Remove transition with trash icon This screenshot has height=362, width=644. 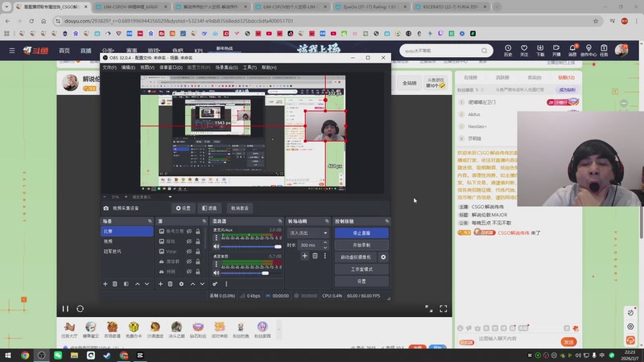point(315,256)
